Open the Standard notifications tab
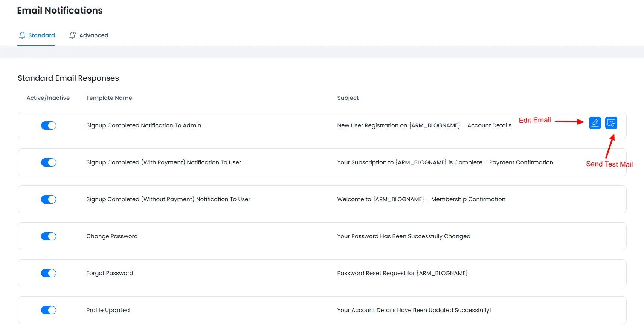Screen dimensions: 644x329 coord(41,35)
